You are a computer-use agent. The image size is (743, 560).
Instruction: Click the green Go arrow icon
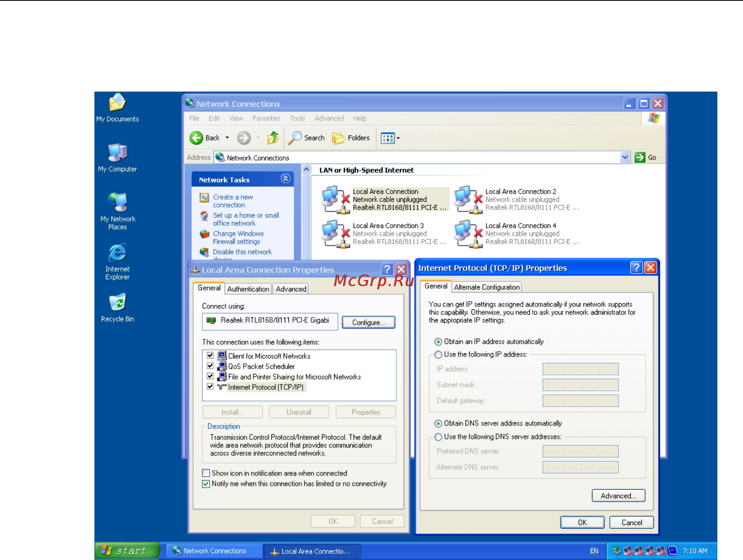pos(640,157)
